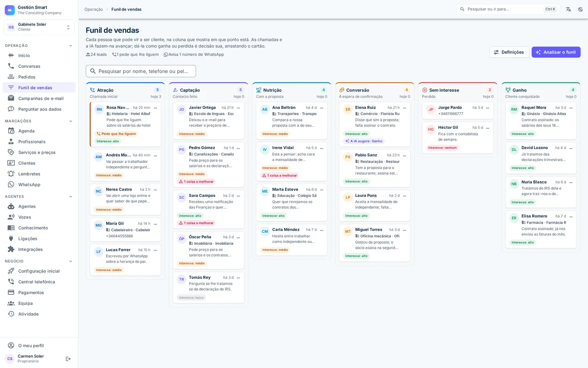Viewport: 588px width, 368px height.
Task: Select the Nerea Castro lead name
Action: click(x=119, y=190)
